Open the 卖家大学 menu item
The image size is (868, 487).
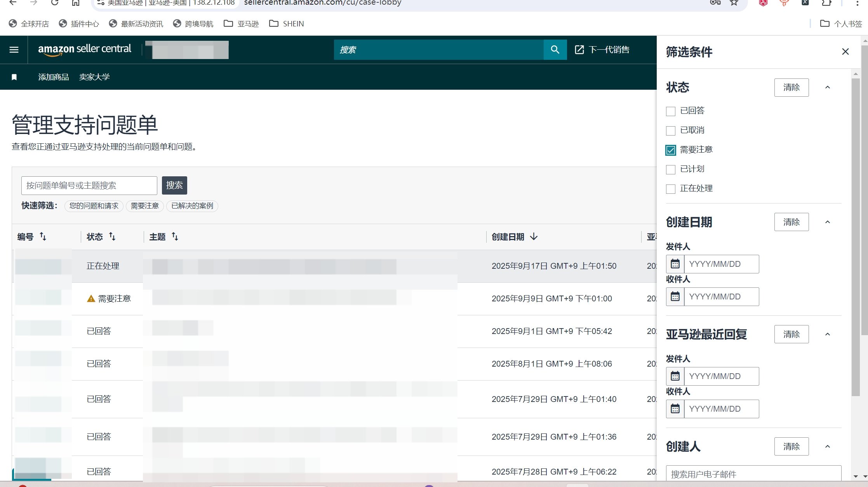(94, 77)
